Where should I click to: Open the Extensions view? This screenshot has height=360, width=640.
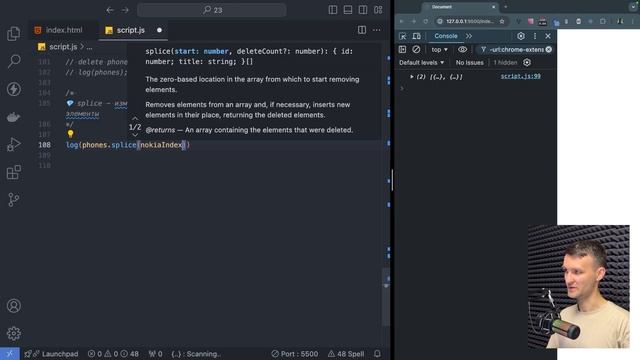[13, 172]
